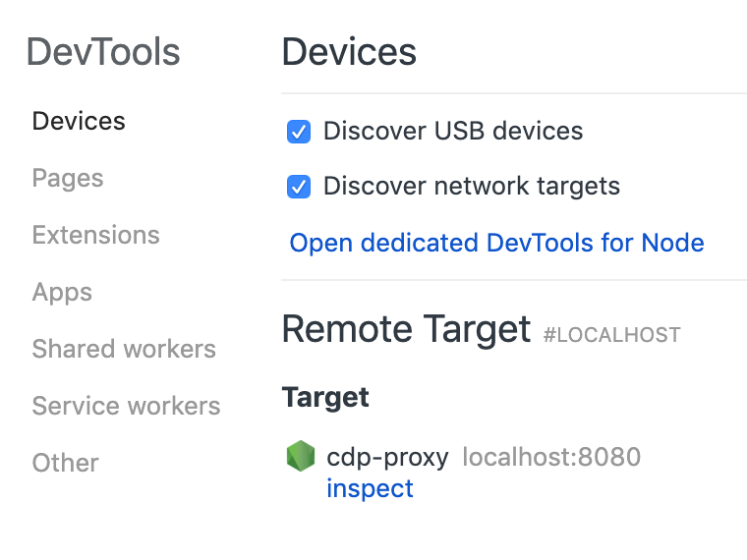Click the 'Discover USB devices' label text
The width and height of the screenshot is (747, 560).
452,132
